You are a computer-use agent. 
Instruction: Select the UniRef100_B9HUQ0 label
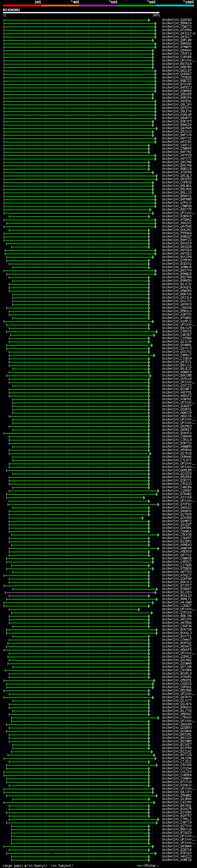pos(177,43)
